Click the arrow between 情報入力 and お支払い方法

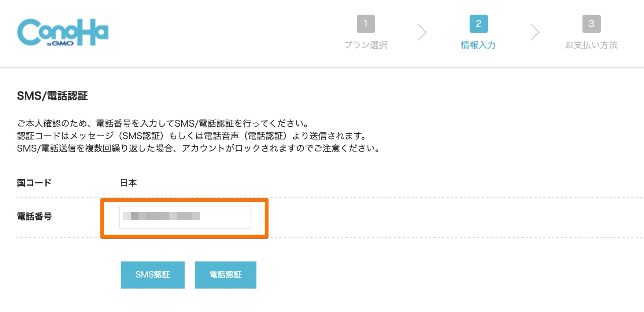point(535,32)
